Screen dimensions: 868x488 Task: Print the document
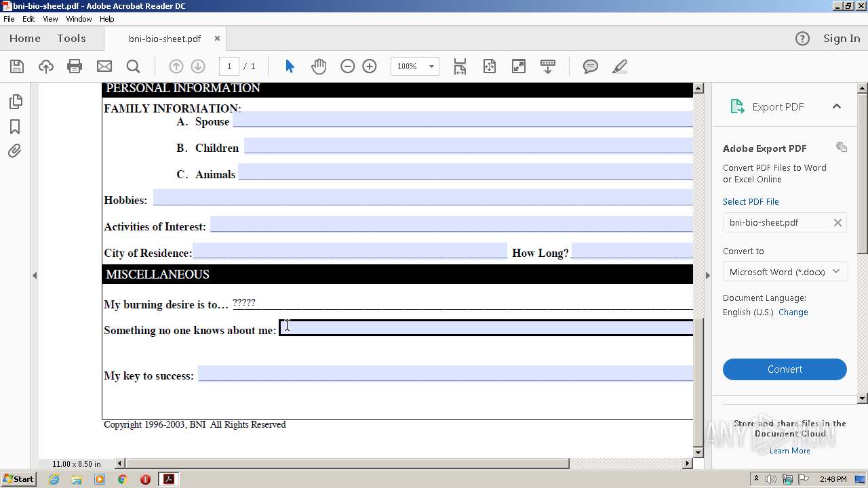[x=75, y=66]
